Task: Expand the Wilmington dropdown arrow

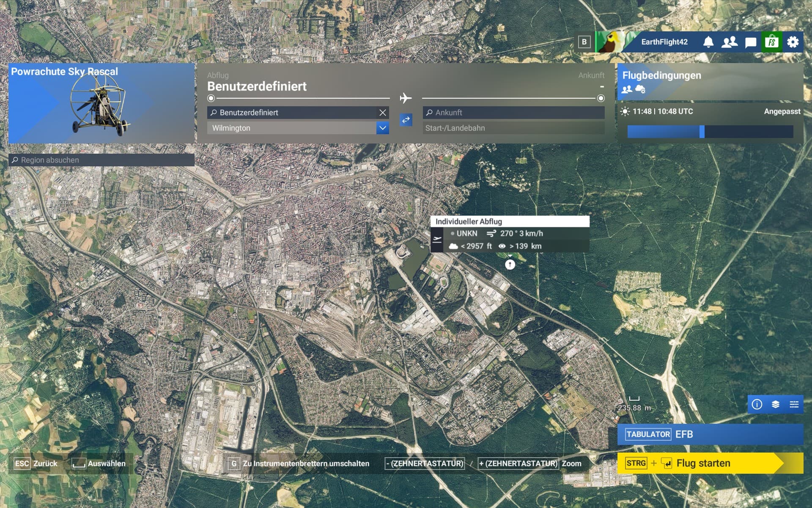Action: (382, 128)
